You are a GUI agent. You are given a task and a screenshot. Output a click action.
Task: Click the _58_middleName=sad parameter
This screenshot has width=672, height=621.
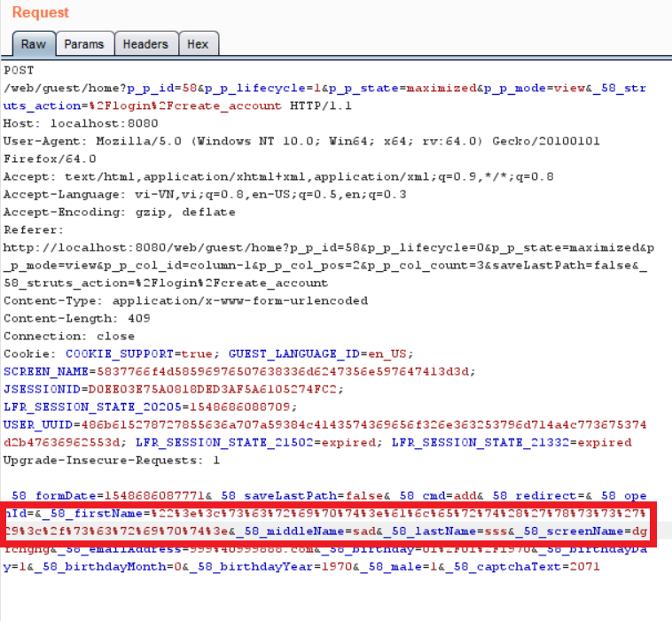tap(306, 531)
